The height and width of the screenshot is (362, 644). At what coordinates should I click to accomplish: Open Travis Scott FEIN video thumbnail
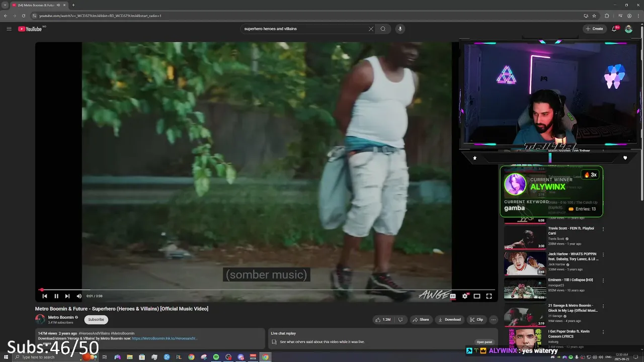pyautogui.click(x=525, y=237)
